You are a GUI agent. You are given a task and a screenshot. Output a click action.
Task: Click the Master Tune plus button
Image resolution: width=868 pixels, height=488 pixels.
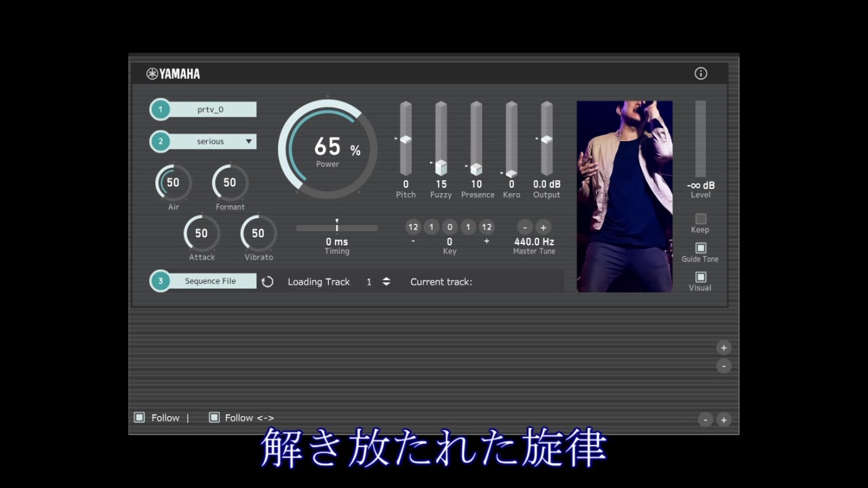pyautogui.click(x=543, y=228)
